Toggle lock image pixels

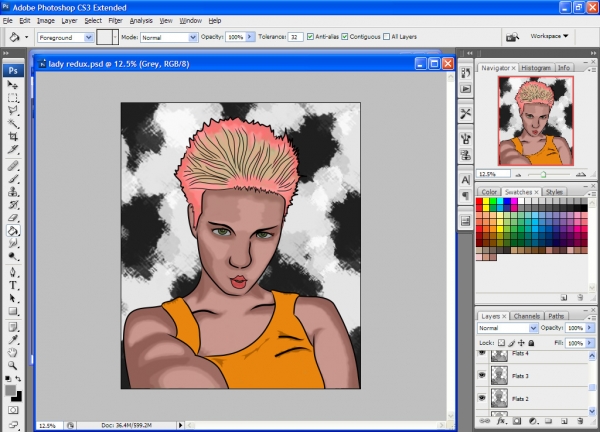(512, 343)
